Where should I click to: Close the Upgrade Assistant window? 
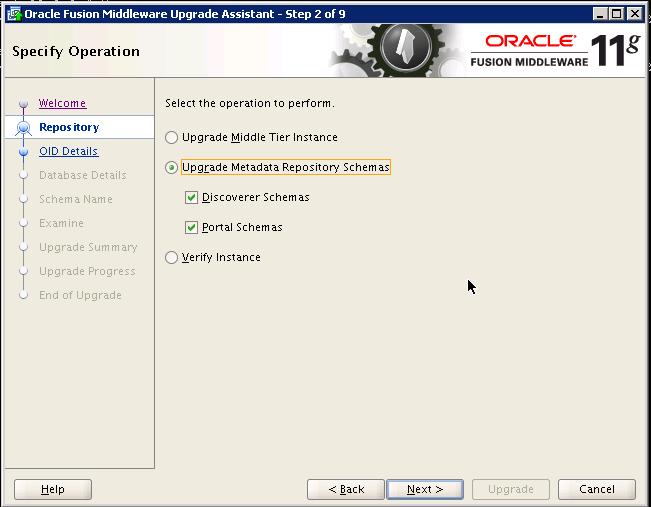coord(635,14)
